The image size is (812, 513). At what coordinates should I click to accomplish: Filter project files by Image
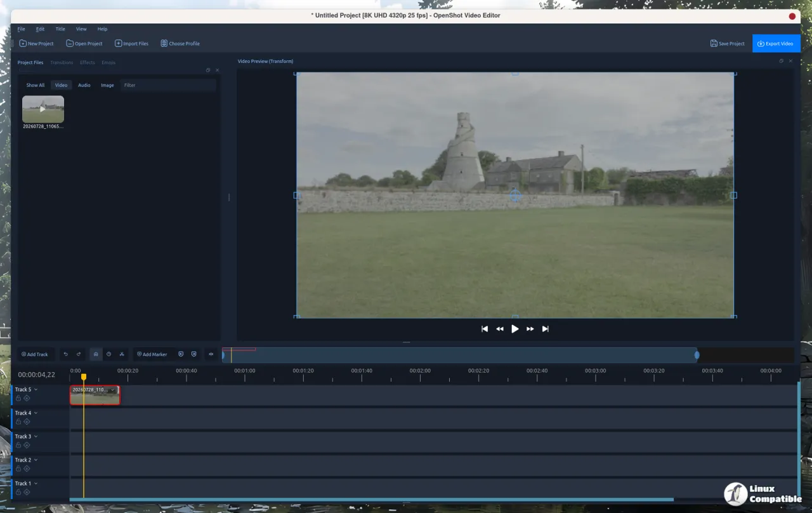[107, 85]
